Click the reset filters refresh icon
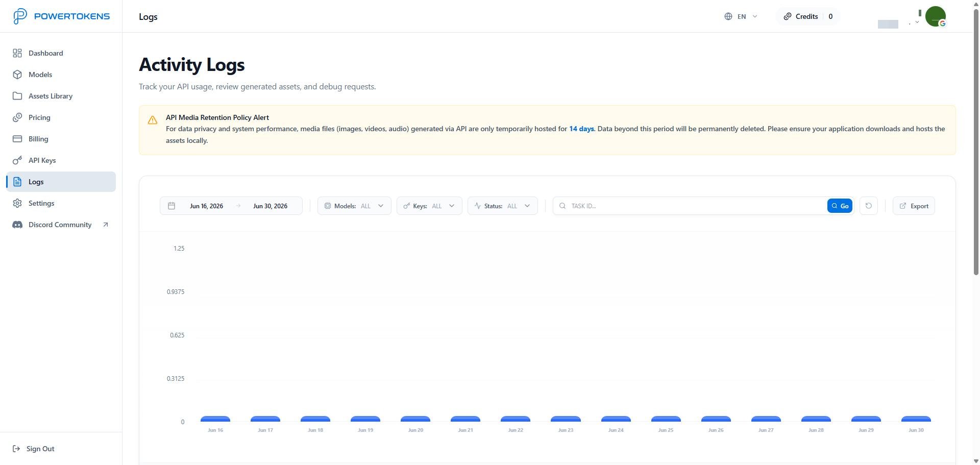 (x=869, y=206)
